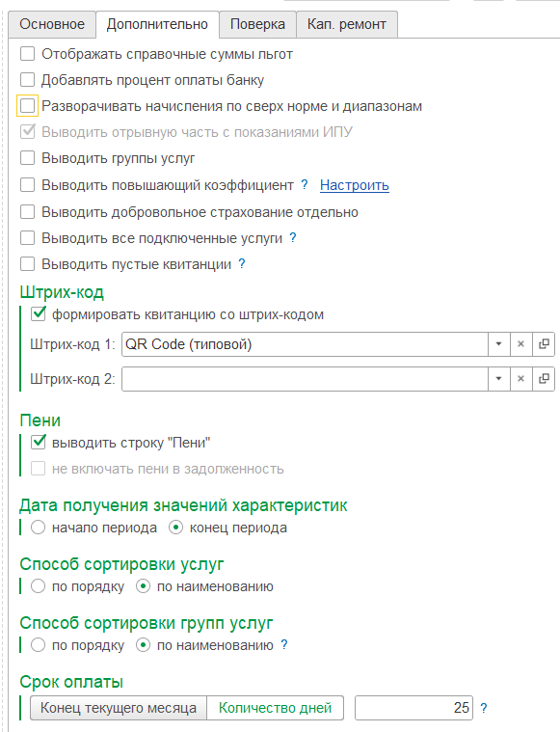
Task: Clear the Штрих-код 2 field
Action: coord(520,379)
